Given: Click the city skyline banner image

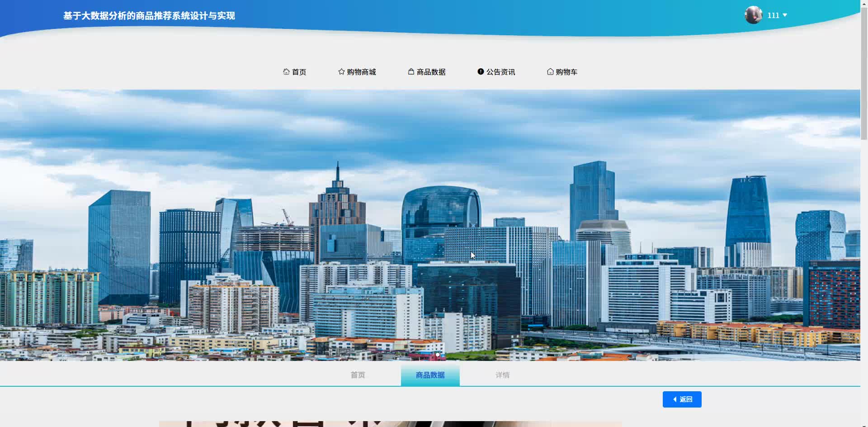Looking at the screenshot, I should tap(430, 225).
